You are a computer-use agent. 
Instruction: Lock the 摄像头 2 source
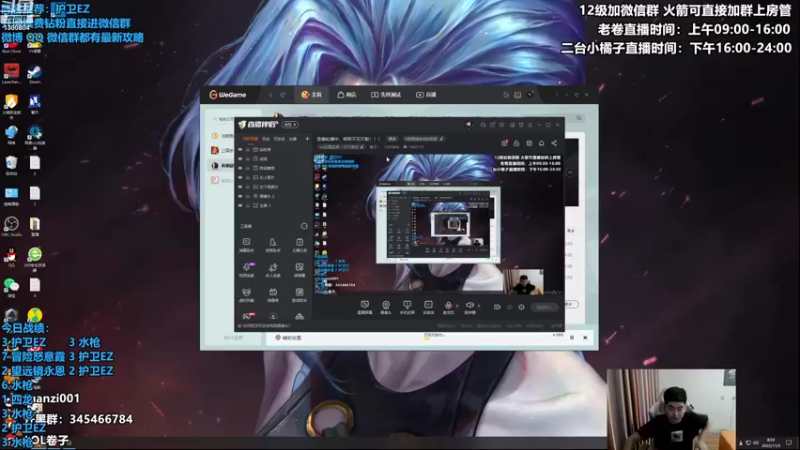(x=248, y=196)
